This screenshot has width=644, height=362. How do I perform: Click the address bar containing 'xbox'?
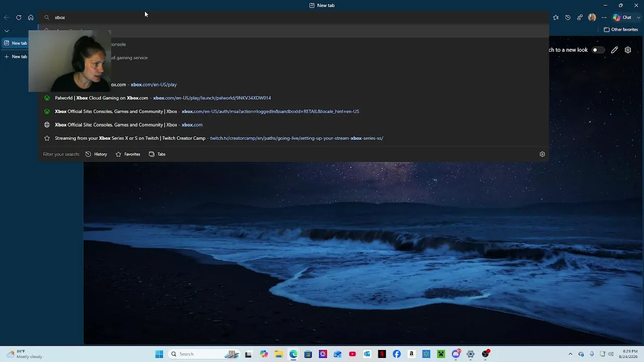pos(294,18)
